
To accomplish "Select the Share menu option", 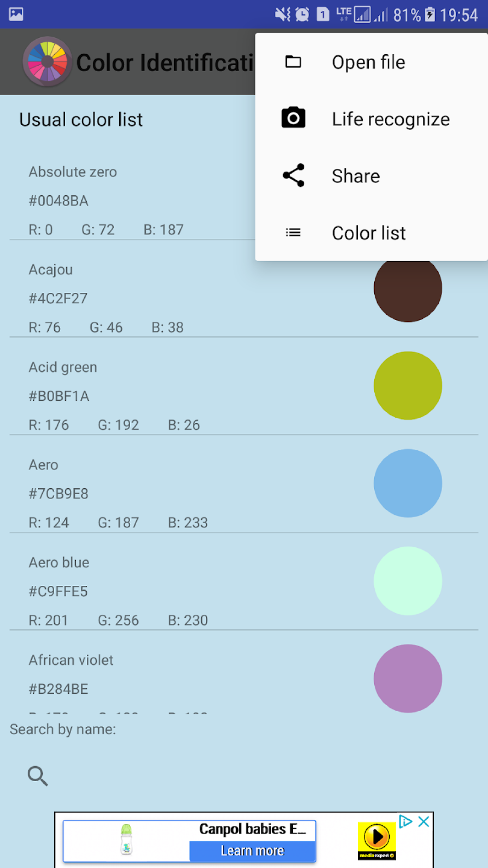I will point(372,176).
